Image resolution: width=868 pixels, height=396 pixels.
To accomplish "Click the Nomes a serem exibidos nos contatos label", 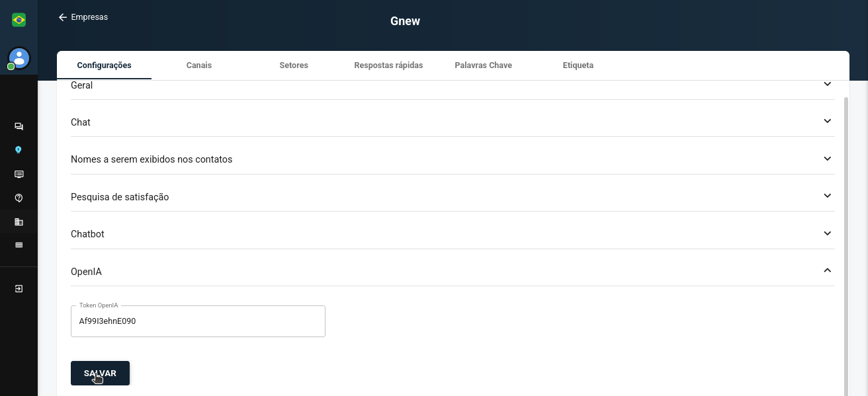I will pos(152,159).
